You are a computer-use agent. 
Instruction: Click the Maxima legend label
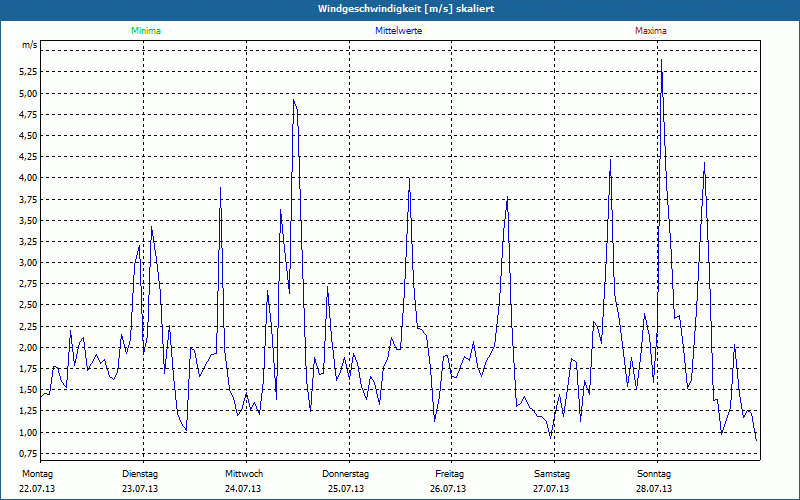click(651, 31)
